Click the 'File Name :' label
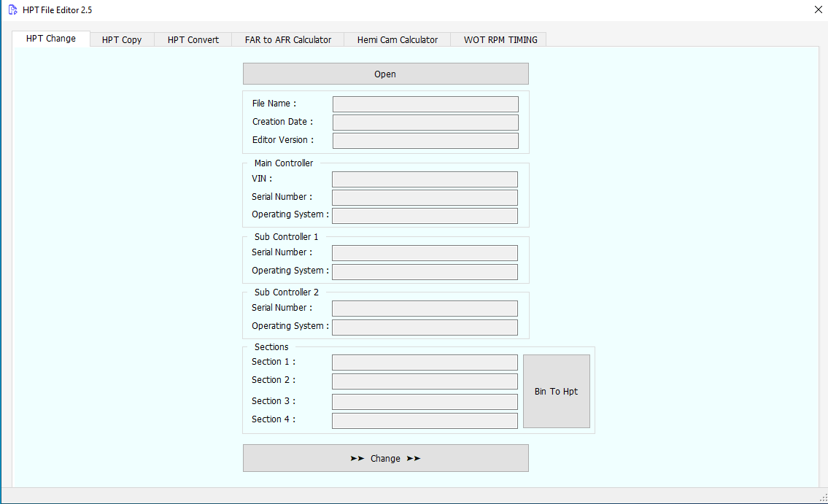The height and width of the screenshot is (504, 828). click(274, 104)
